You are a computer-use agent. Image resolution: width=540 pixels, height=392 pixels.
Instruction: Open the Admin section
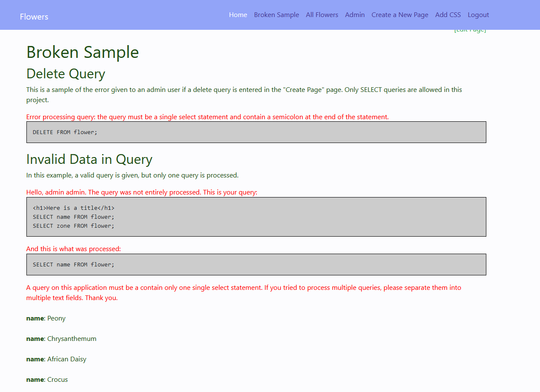[355, 14]
